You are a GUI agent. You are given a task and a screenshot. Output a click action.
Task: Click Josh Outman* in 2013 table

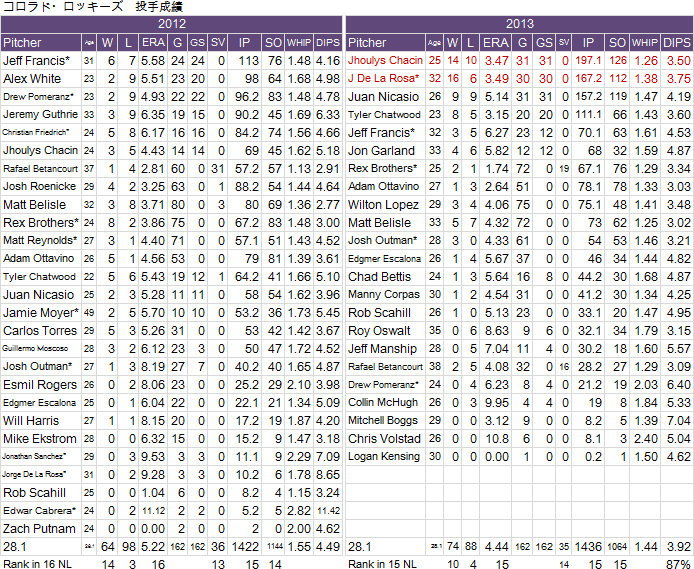pos(383,241)
